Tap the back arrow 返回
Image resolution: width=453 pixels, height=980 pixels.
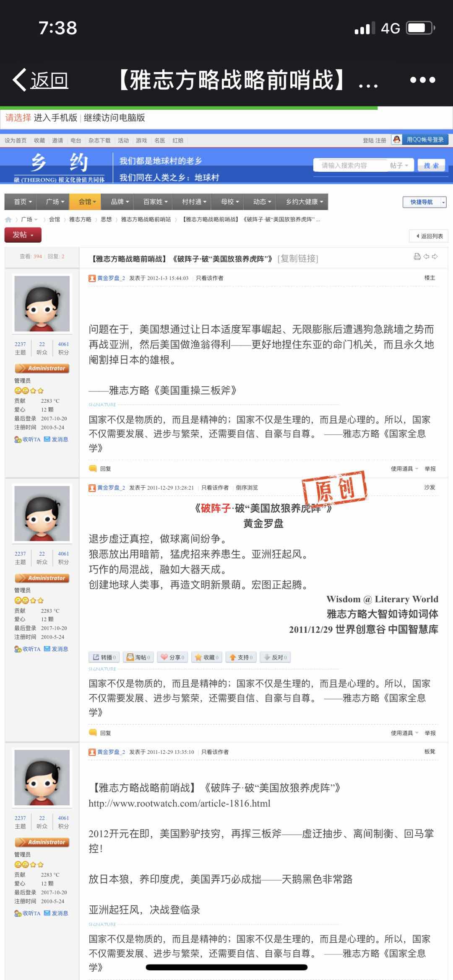(41, 80)
